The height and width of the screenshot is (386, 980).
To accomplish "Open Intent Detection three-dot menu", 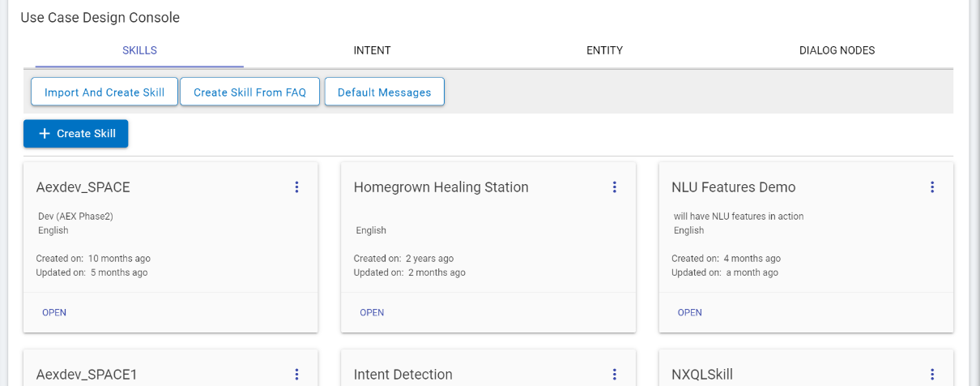I will pyautogui.click(x=614, y=374).
